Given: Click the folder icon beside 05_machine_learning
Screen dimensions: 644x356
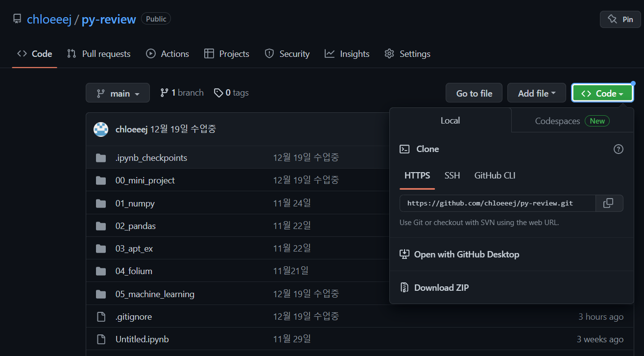Looking at the screenshot, I should [x=101, y=294].
